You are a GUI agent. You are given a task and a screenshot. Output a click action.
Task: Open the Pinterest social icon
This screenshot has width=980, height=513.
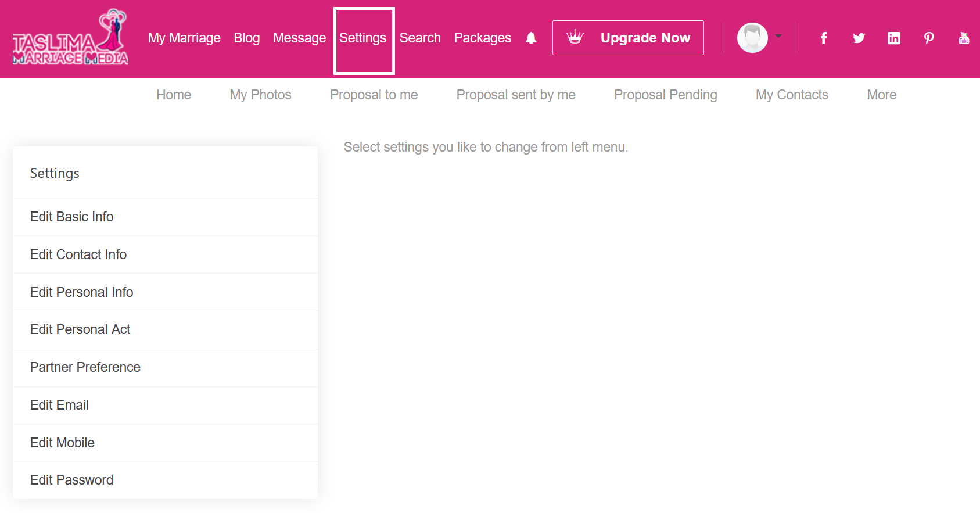tap(929, 38)
